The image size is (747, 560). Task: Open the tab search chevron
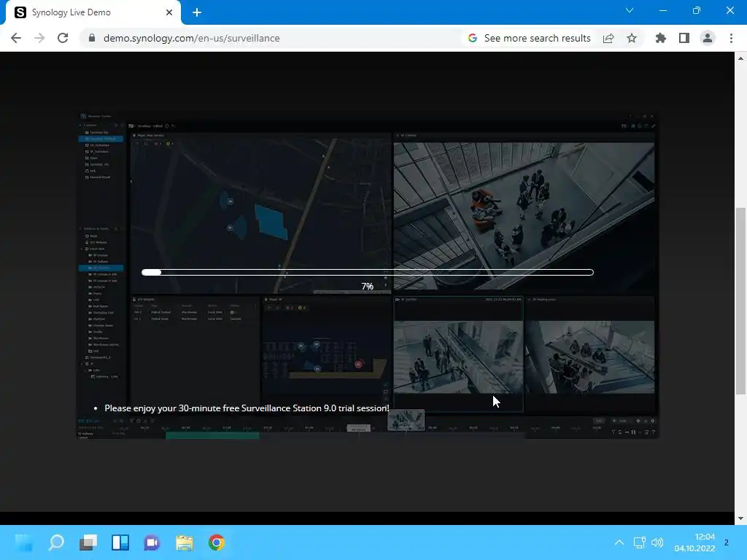point(630,10)
